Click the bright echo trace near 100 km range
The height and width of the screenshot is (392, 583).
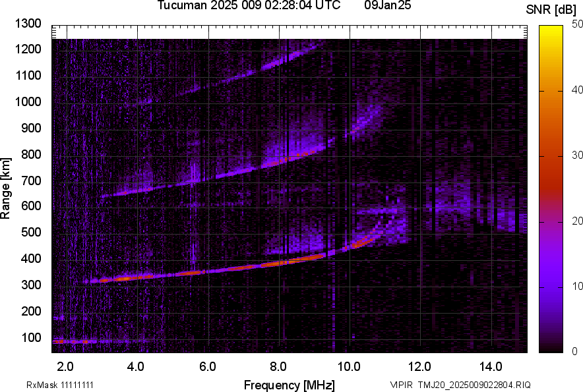click(71, 341)
